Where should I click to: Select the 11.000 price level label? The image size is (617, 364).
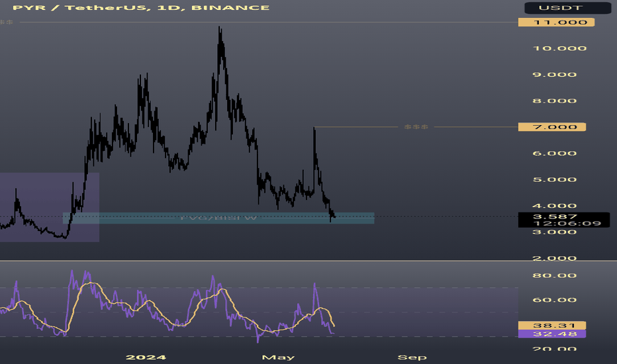[x=556, y=23]
